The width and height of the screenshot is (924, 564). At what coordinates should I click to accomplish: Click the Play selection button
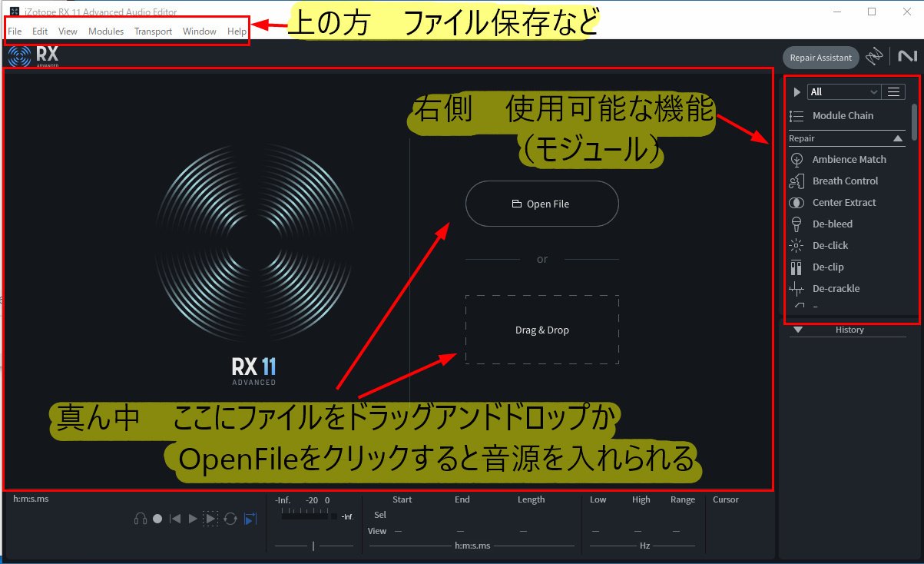[210, 519]
